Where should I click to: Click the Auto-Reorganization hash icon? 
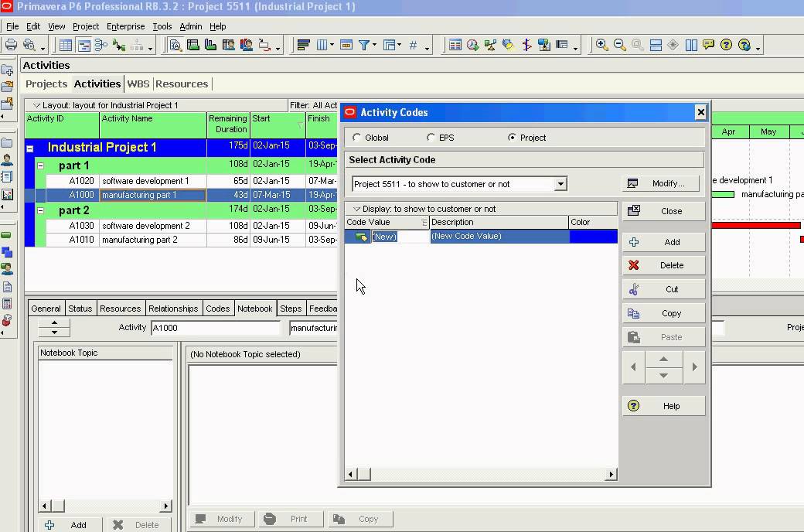coord(414,45)
